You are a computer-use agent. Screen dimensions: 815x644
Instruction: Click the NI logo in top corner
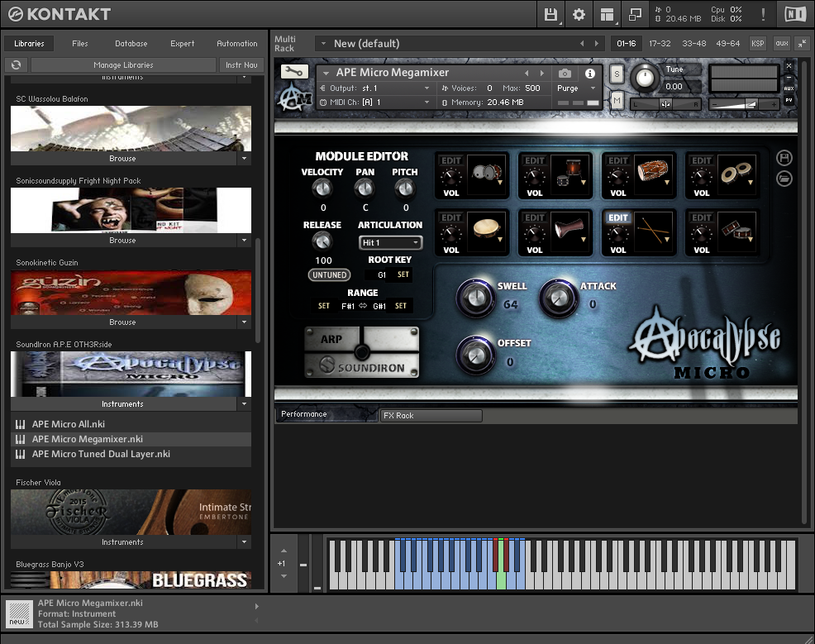[x=794, y=14]
